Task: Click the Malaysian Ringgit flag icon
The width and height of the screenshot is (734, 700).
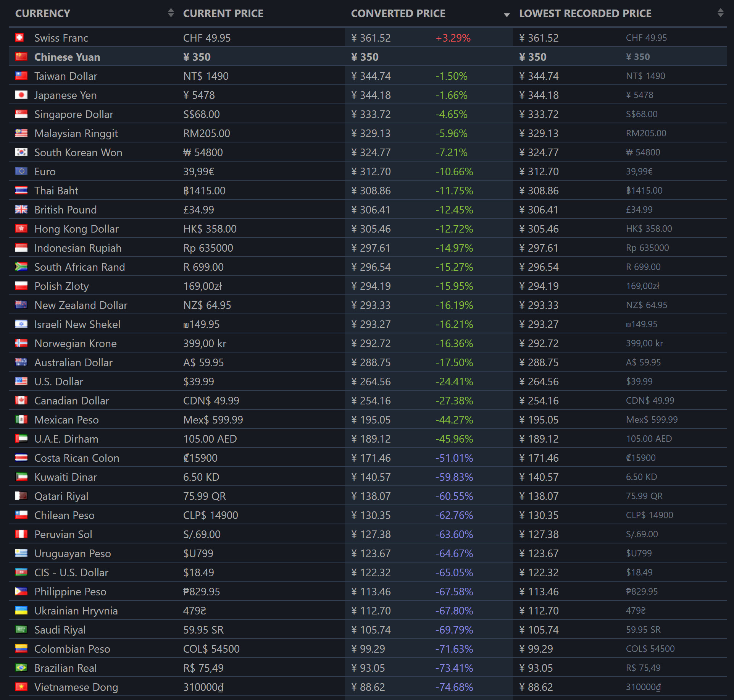Action: (21, 133)
